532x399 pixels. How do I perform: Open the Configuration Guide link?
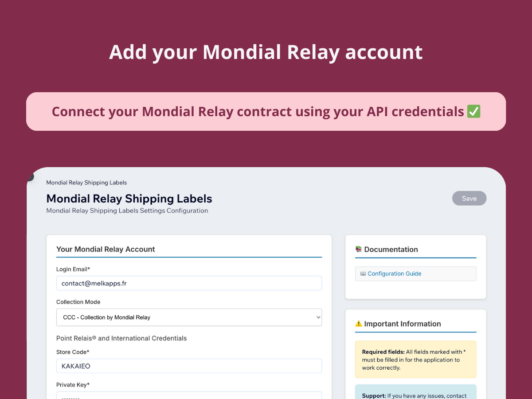click(394, 274)
